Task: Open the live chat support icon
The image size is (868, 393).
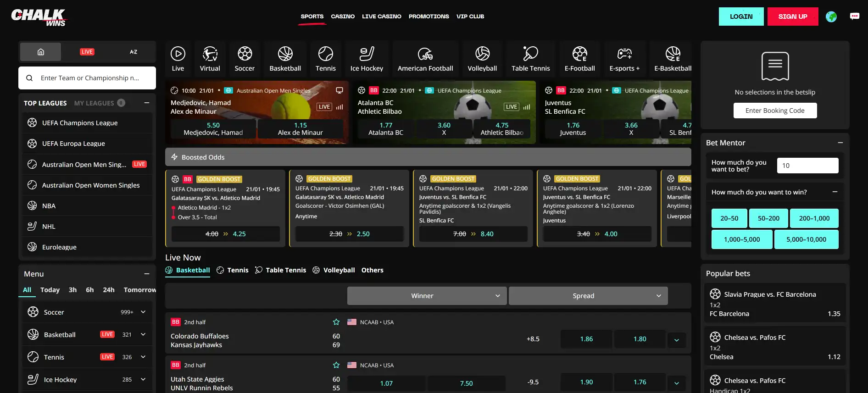Action: click(x=854, y=16)
